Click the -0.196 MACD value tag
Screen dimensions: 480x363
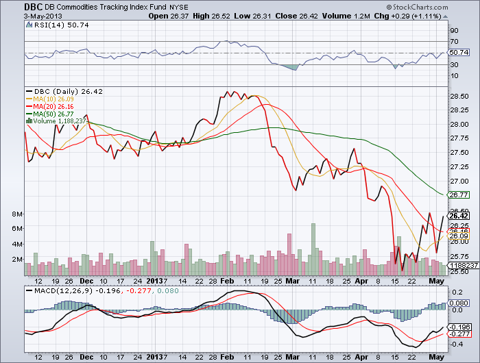point(459,327)
